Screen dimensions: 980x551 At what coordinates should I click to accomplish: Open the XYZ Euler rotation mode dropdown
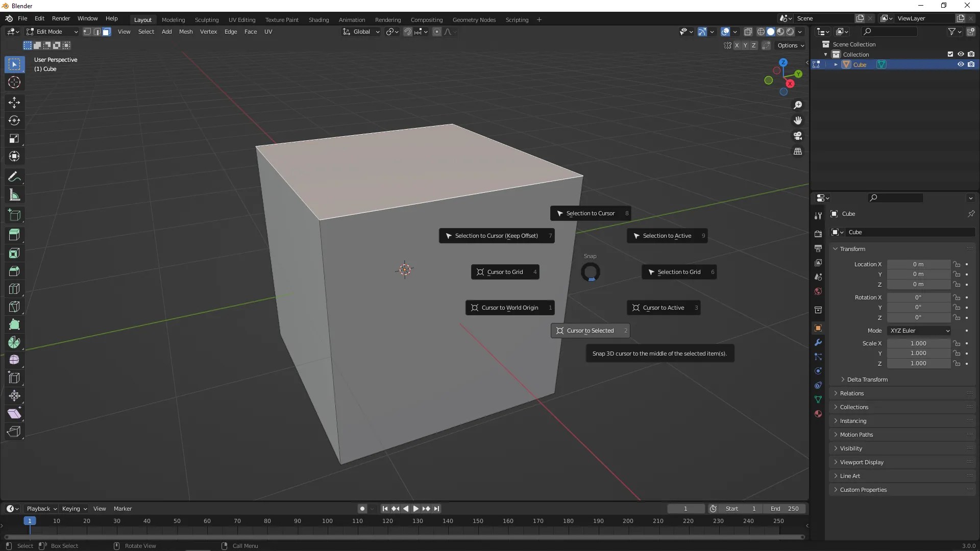(919, 331)
